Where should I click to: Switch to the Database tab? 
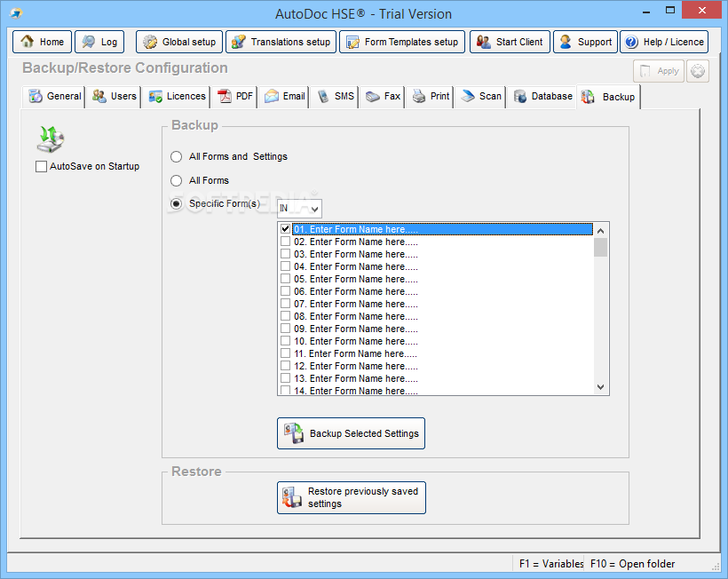pos(542,96)
